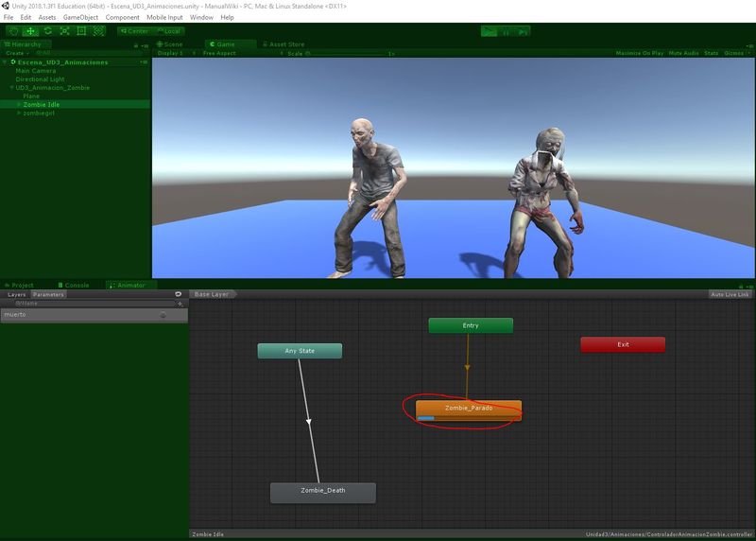Viewport: 756px width, 541px height.
Task: Toggle Auto Live Link
Action: click(x=730, y=294)
